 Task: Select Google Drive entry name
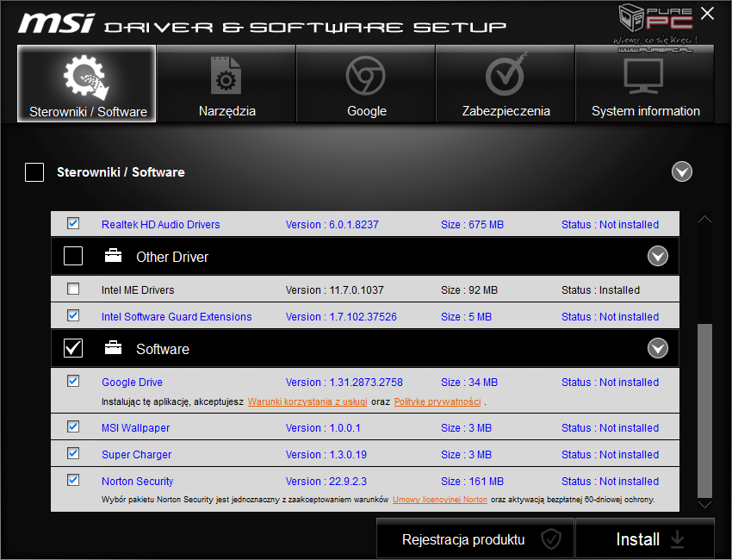click(132, 382)
